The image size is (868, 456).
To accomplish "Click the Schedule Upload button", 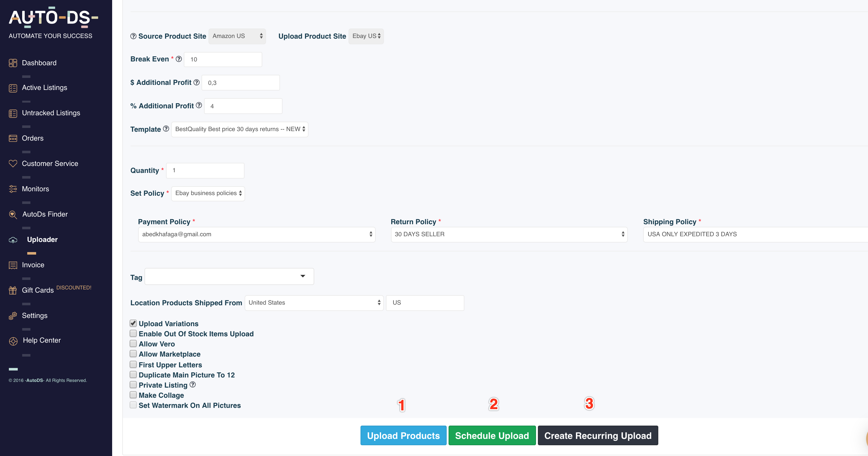I will point(492,435).
